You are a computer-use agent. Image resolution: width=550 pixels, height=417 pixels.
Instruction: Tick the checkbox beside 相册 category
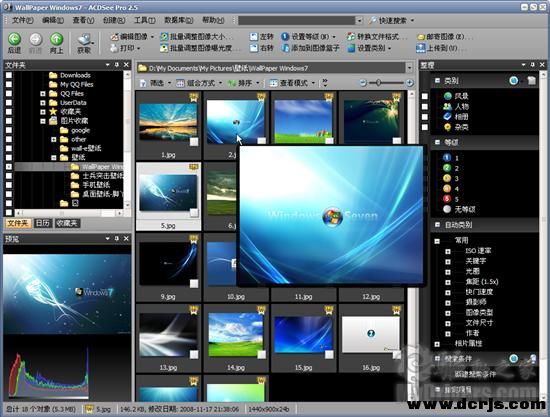click(425, 117)
